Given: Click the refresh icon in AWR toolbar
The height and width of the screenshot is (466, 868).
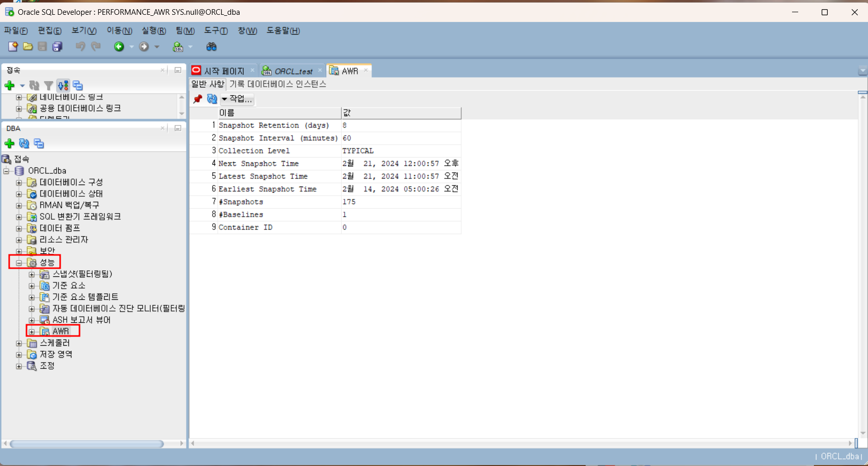Looking at the screenshot, I should pos(212,99).
